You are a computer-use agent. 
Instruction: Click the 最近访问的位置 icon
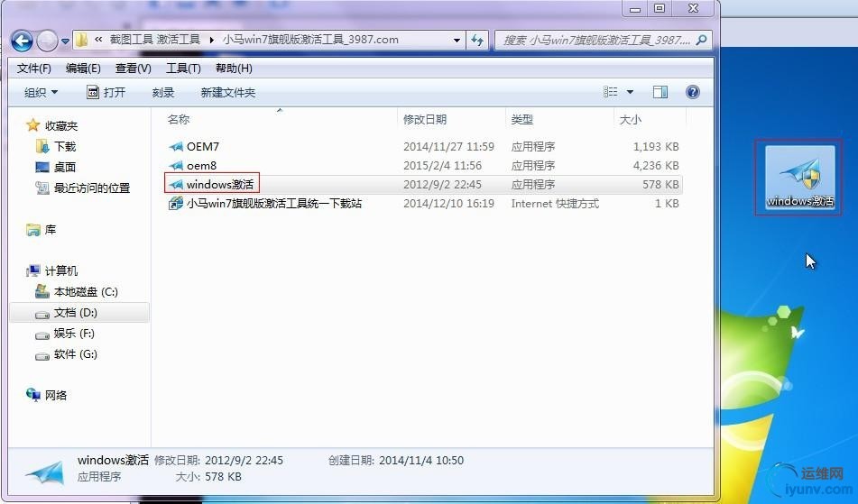tap(42, 188)
